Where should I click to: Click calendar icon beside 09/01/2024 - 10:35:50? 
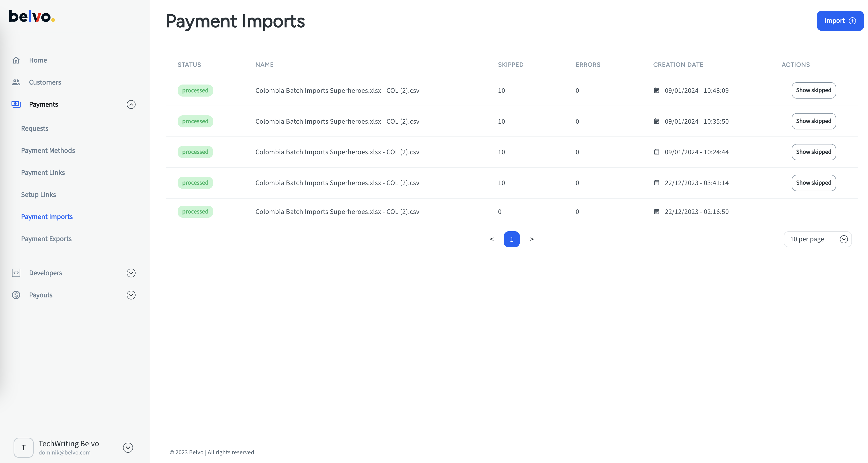656,121
